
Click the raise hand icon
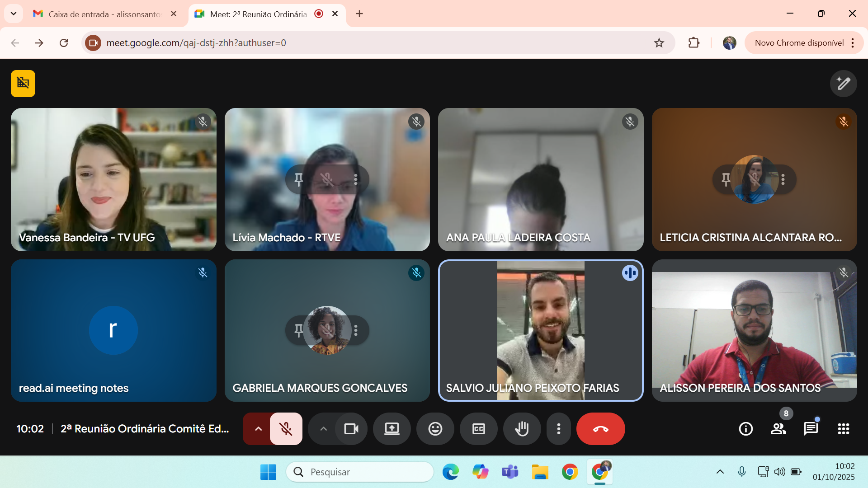pos(522,429)
